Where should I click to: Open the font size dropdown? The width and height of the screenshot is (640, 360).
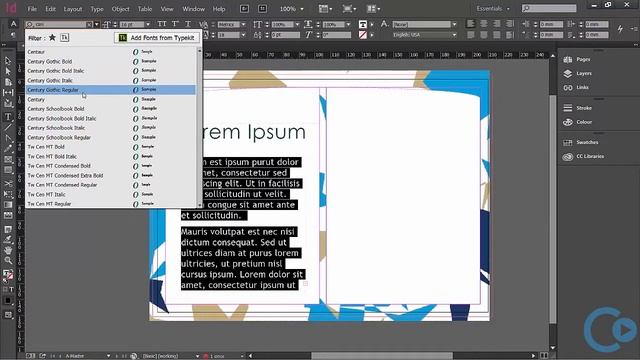147,24
